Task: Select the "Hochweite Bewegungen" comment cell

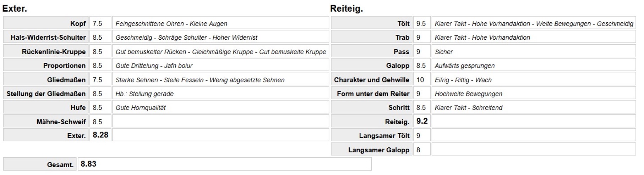Action: [x=468, y=94]
